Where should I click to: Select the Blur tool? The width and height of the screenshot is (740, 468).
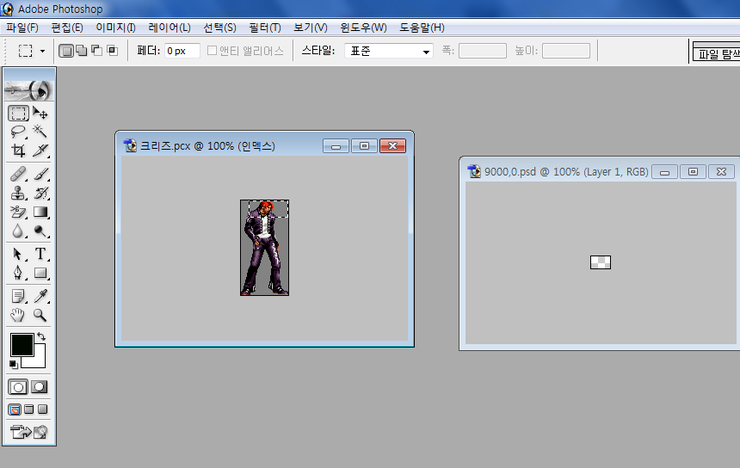point(18,231)
